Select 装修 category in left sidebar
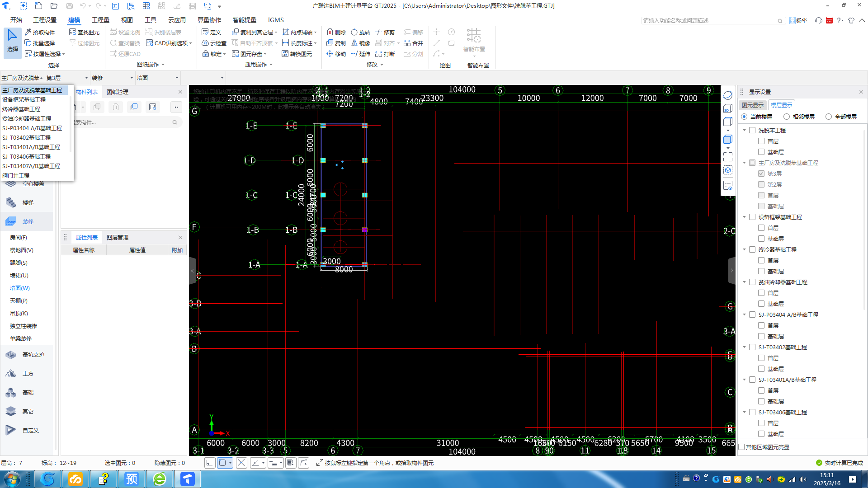Viewport: 868px width, 488px height. point(27,221)
